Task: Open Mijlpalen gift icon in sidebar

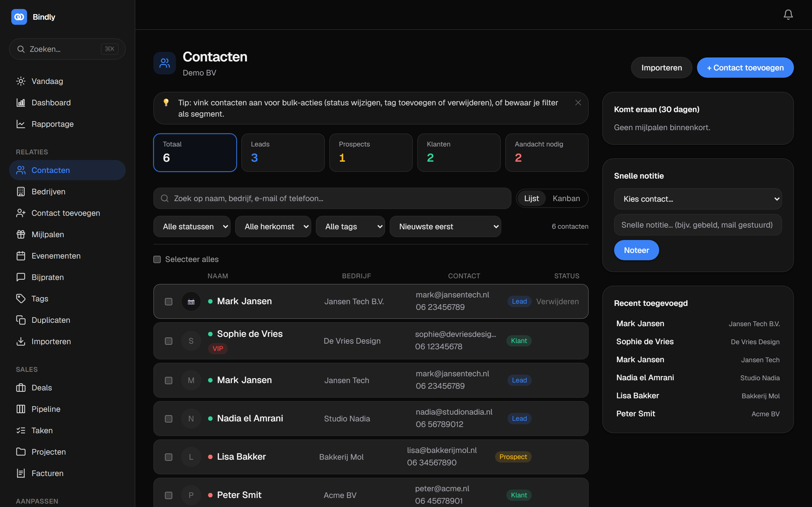Action: click(x=21, y=234)
